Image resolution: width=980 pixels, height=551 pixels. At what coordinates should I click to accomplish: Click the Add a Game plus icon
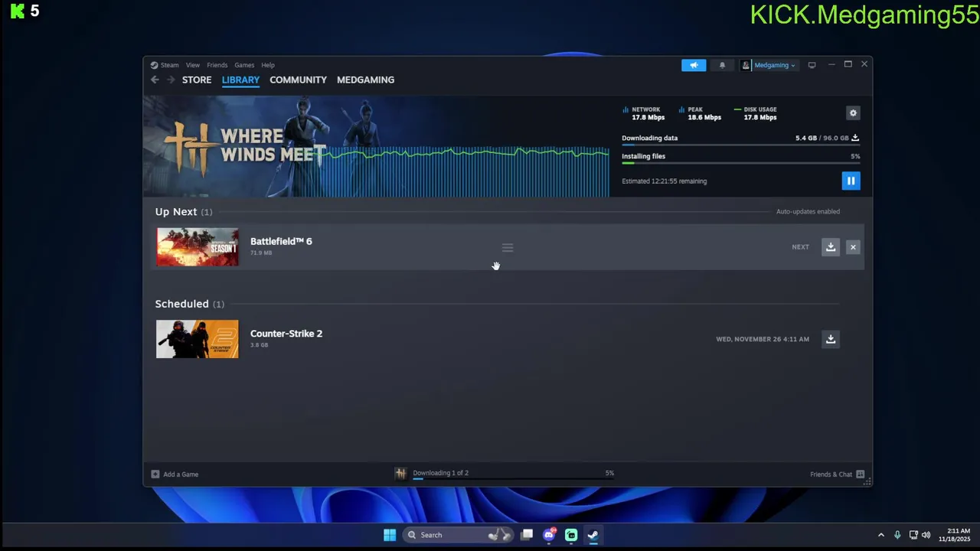click(x=155, y=474)
